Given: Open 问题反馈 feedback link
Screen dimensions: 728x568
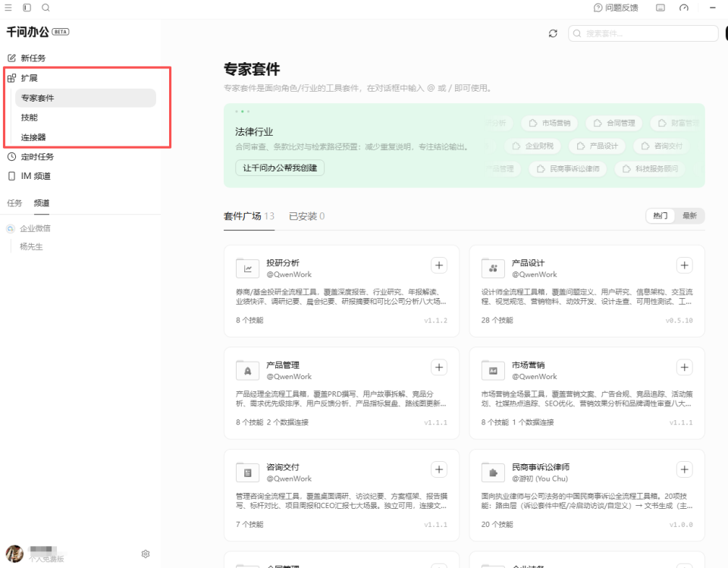Looking at the screenshot, I should (616, 8).
